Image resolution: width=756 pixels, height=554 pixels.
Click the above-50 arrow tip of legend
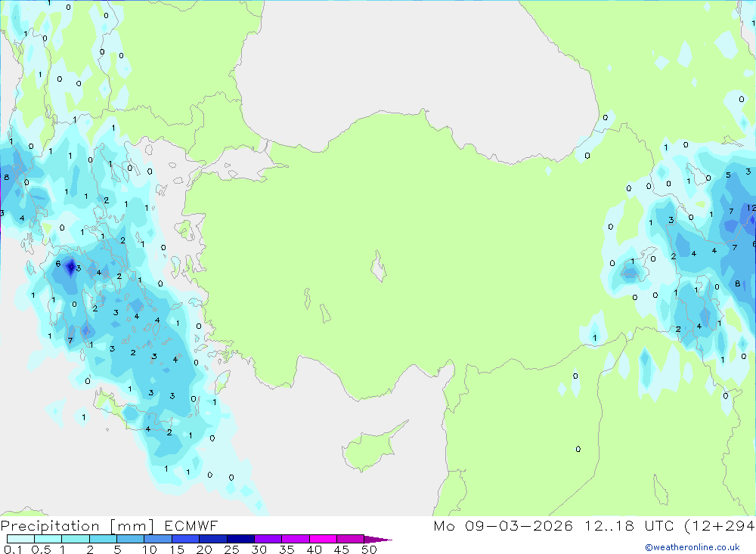tap(378, 540)
